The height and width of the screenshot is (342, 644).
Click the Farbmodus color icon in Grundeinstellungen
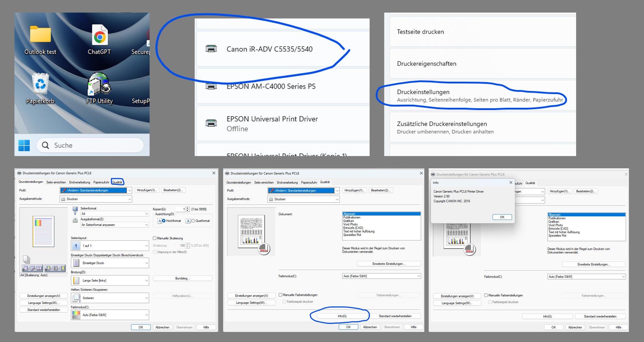point(76,315)
